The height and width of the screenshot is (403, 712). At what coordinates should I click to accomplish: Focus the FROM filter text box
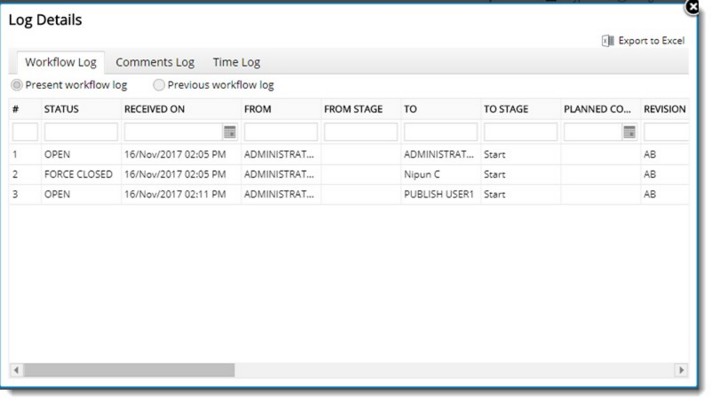coord(280,132)
